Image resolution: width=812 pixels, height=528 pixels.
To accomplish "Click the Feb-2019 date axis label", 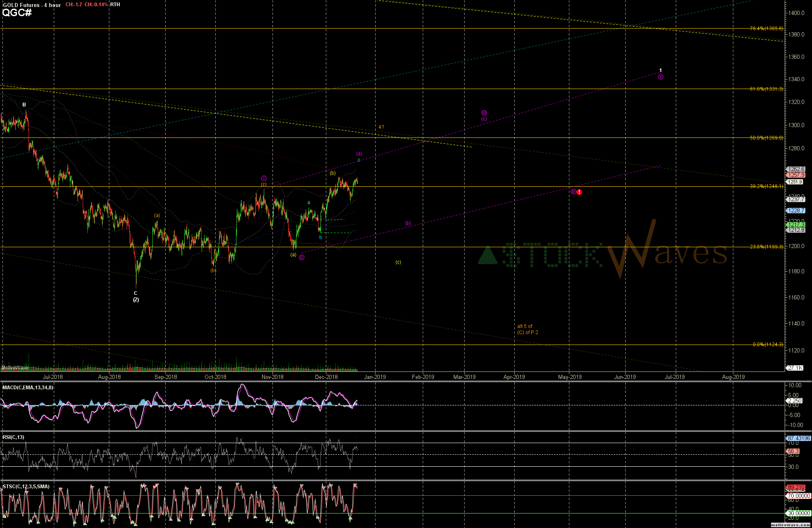I will [x=423, y=377].
